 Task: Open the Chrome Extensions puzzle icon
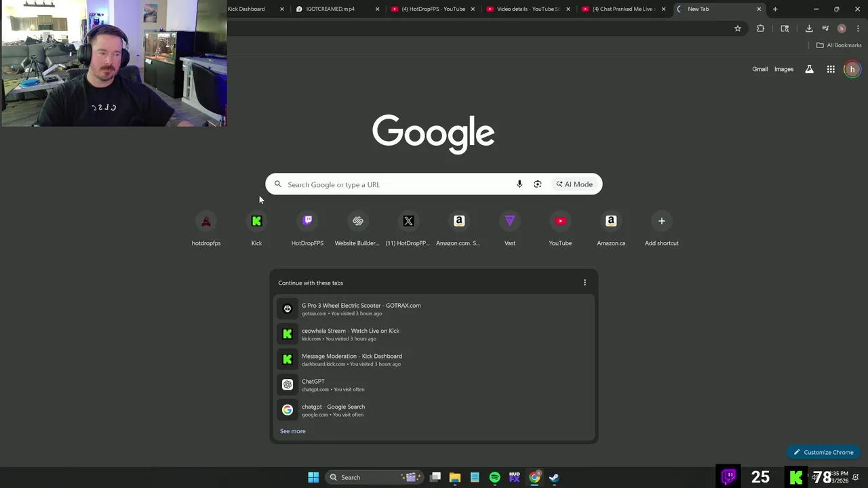(x=760, y=28)
